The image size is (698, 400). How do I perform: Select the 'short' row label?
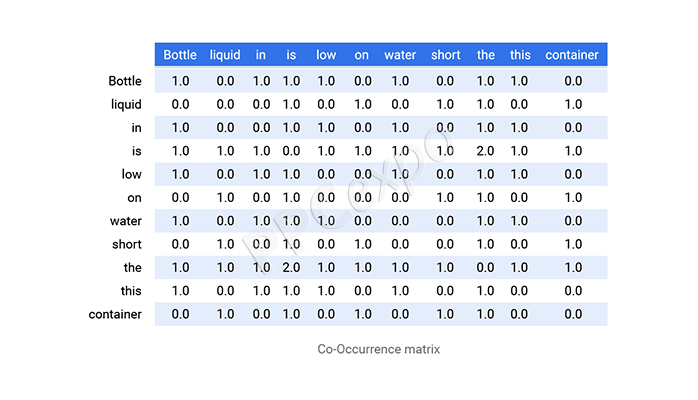click(x=127, y=244)
